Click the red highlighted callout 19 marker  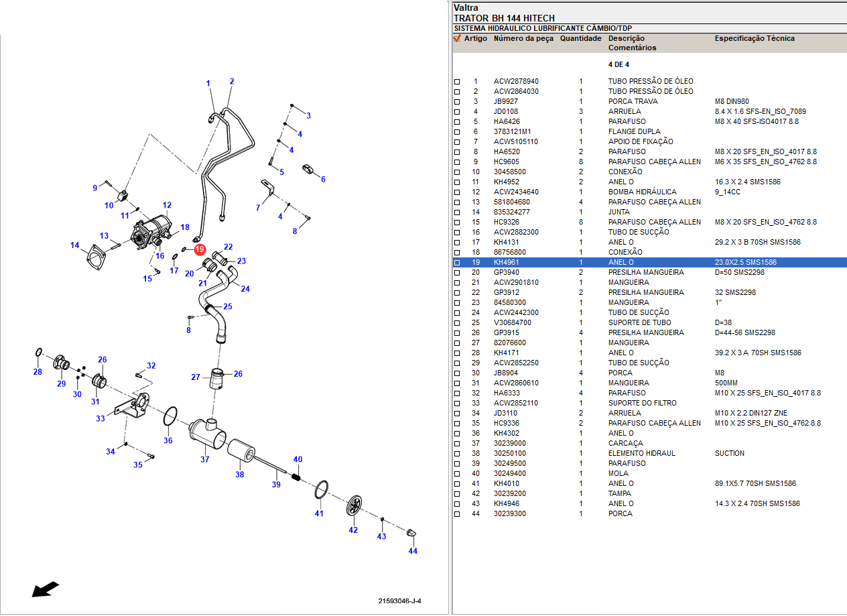pyautogui.click(x=200, y=250)
